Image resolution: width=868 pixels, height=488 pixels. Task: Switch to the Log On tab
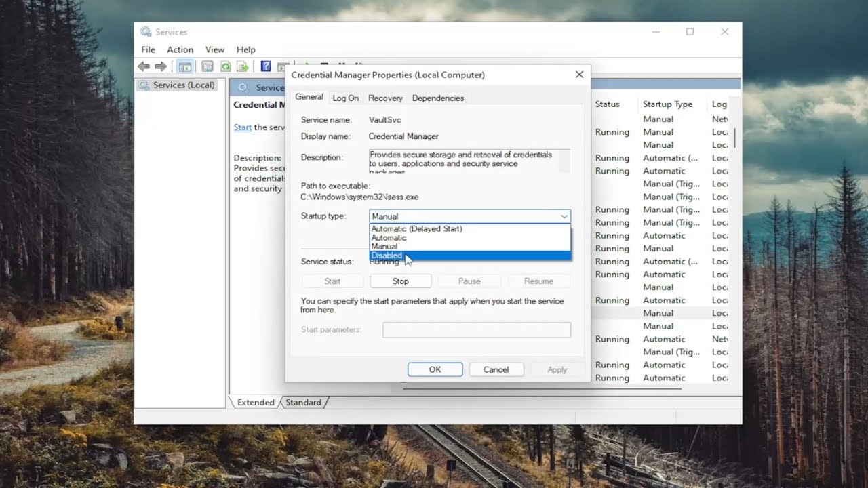(x=345, y=98)
